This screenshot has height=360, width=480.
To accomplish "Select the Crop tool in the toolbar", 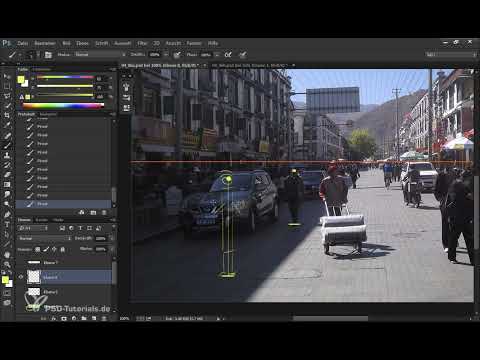I will pyautogui.click(x=7, y=115).
